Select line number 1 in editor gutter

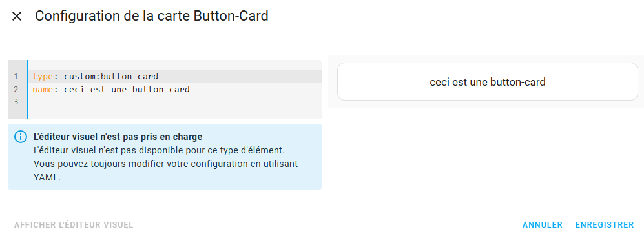pos(16,77)
